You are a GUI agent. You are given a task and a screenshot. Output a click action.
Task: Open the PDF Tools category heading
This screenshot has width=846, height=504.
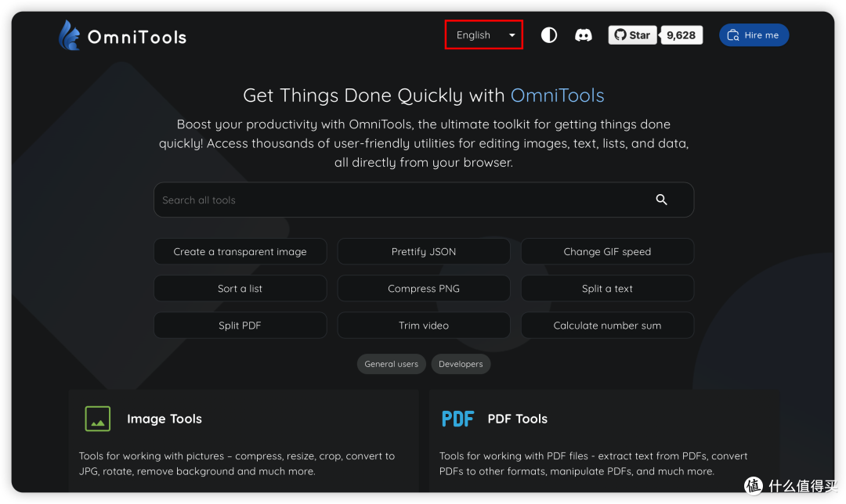pyautogui.click(x=518, y=419)
